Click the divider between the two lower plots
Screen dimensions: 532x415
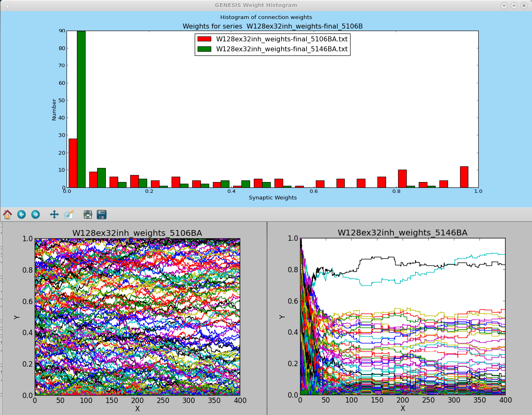267,318
